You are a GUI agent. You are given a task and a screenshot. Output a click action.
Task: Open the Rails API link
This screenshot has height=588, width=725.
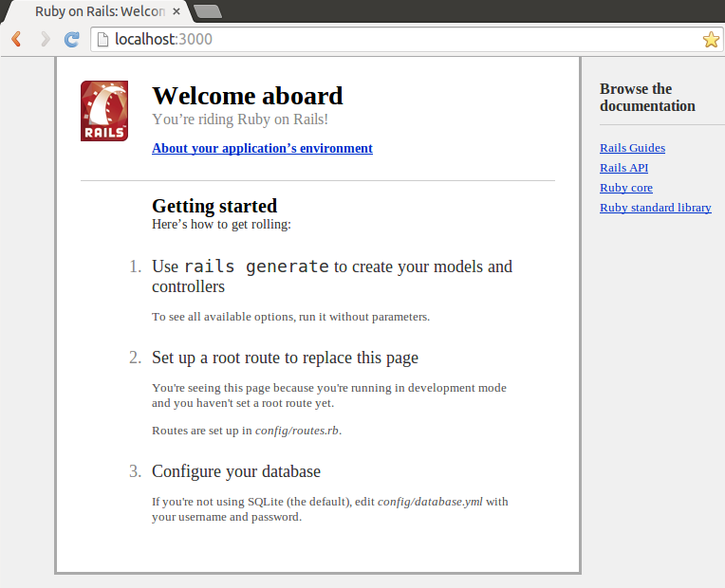623,168
